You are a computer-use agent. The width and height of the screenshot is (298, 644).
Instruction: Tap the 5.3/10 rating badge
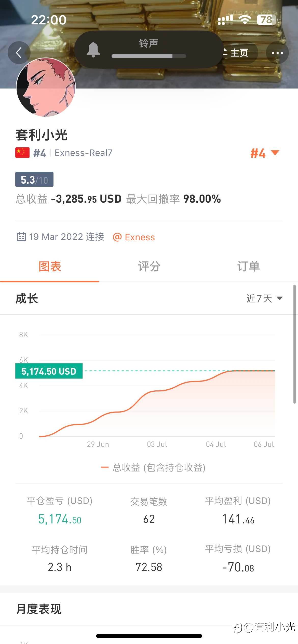(x=34, y=180)
